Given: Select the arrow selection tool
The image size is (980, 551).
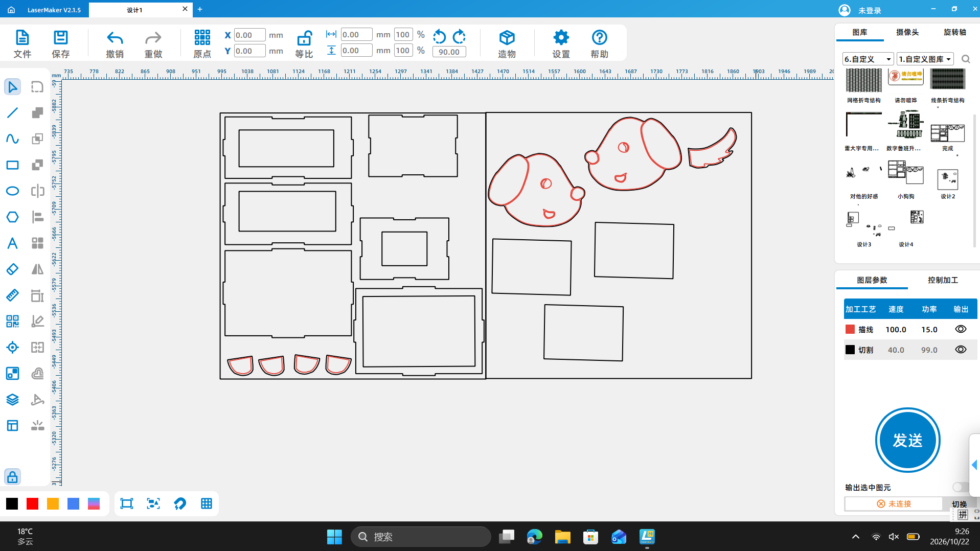Looking at the screenshot, I should coord(12,87).
